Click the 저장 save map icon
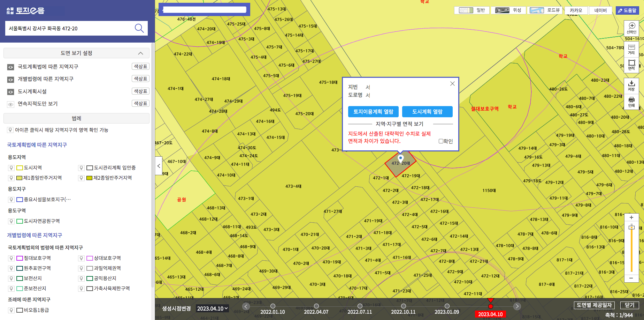Viewport: 644px width, 320px height. click(631, 86)
